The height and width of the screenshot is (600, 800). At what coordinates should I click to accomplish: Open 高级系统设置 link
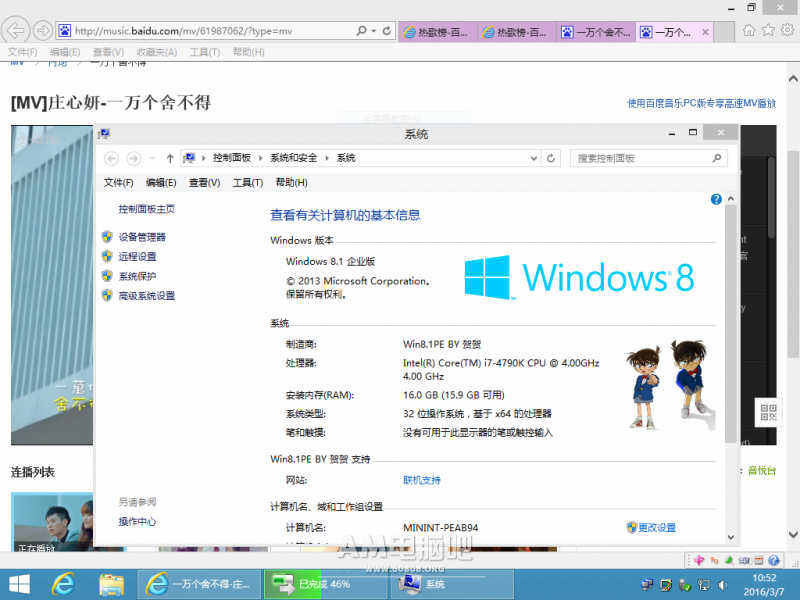[x=146, y=296]
